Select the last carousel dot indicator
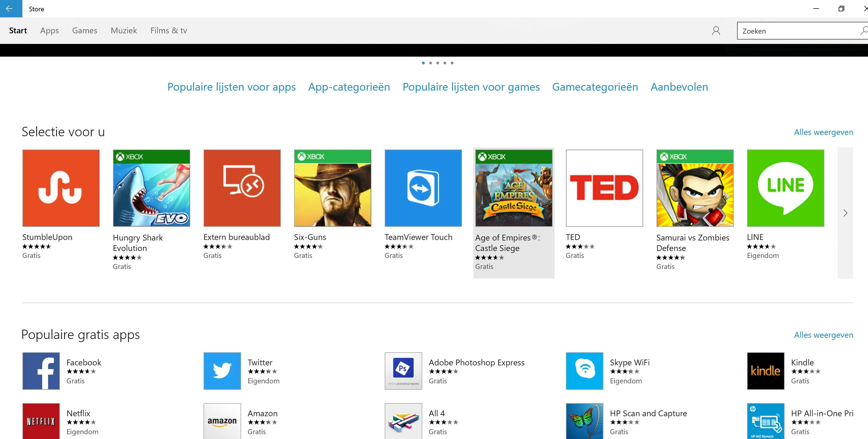 452,63
